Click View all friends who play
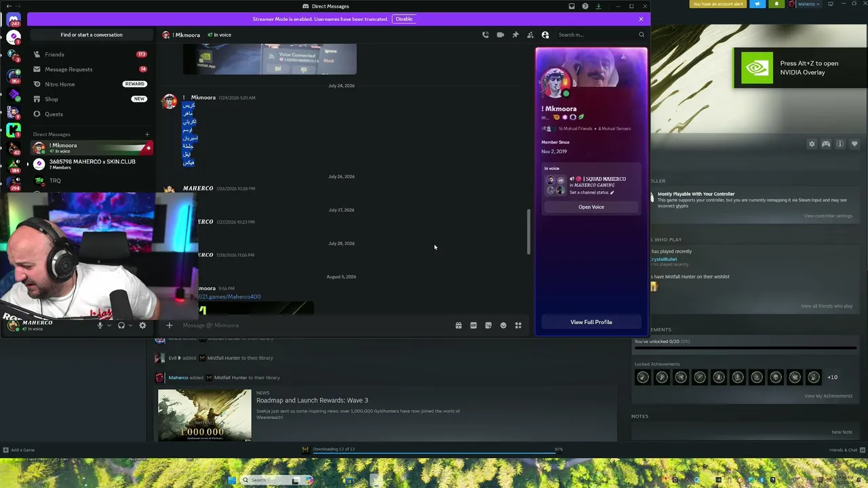Image resolution: width=868 pixels, height=488 pixels. (827, 306)
